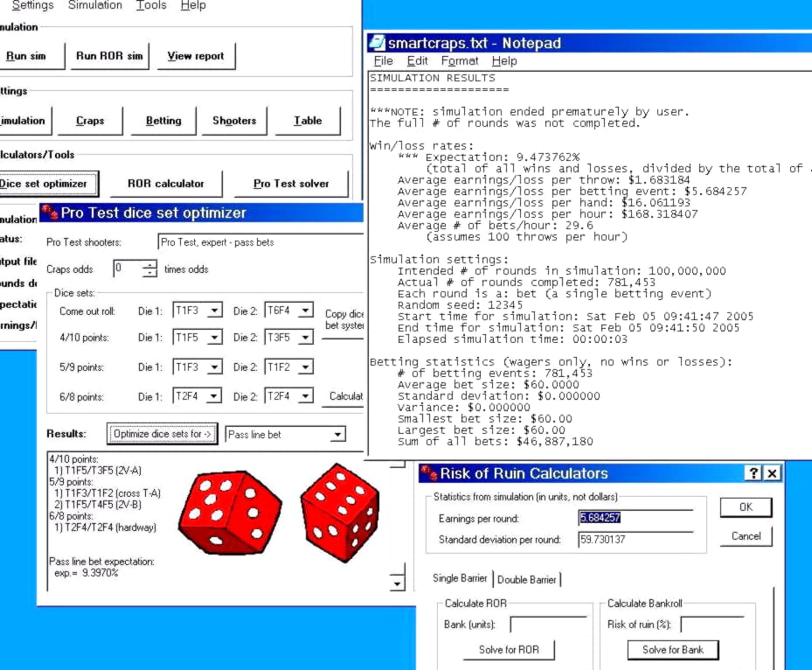812x670 pixels.
Task: Click the Risk of ruin (%) field
Action: (x=712, y=625)
